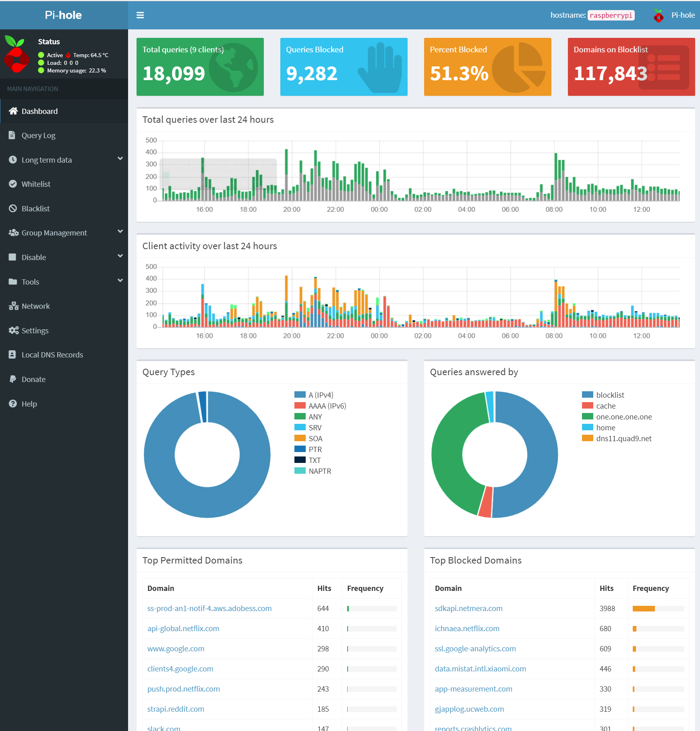Click sdkapi.netmera.com frequency bar

[x=658, y=609]
